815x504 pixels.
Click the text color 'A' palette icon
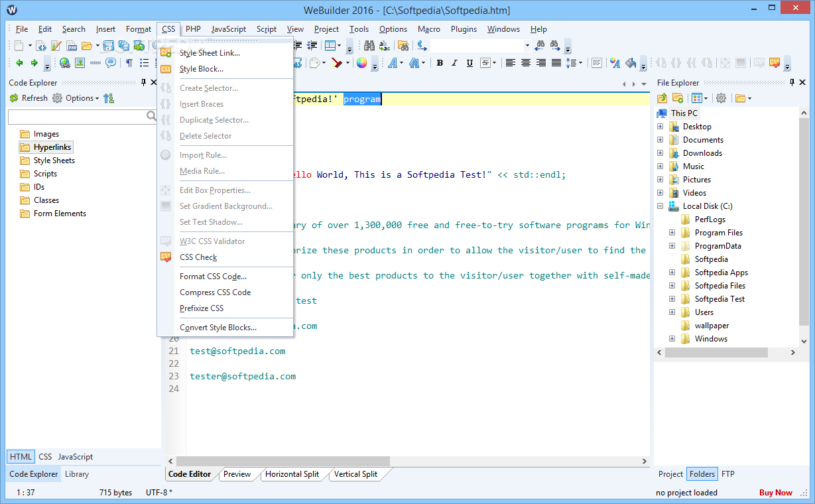[615, 63]
